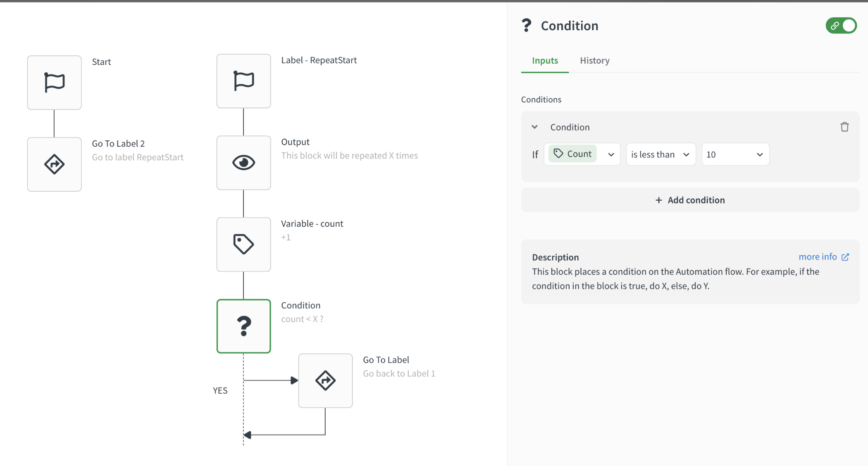Click the Count variable tag chip
This screenshot has width=868, height=466.
572,154
